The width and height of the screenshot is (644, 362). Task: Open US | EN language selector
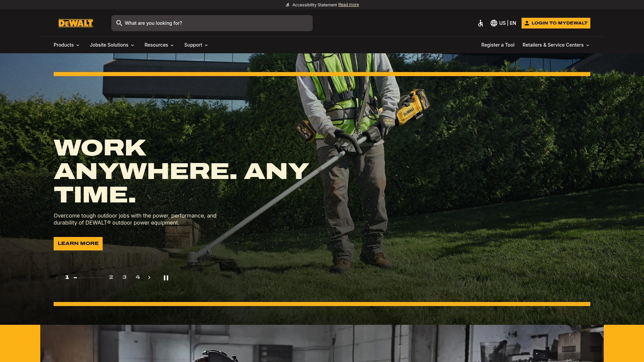tap(503, 23)
